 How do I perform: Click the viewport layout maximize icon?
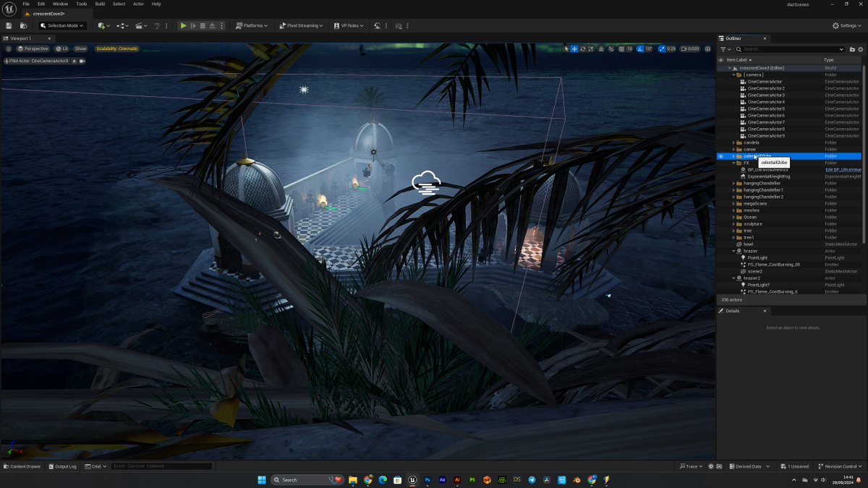click(707, 48)
